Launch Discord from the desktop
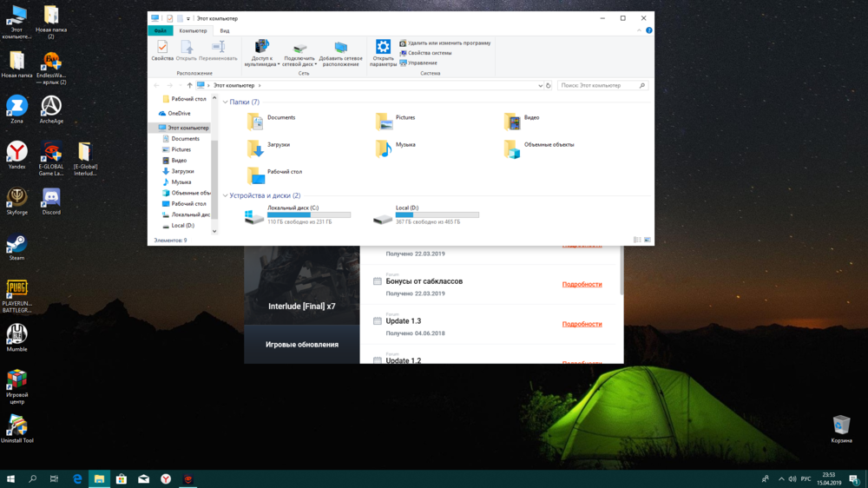The width and height of the screenshot is (868, 488). tap(51, 199)
